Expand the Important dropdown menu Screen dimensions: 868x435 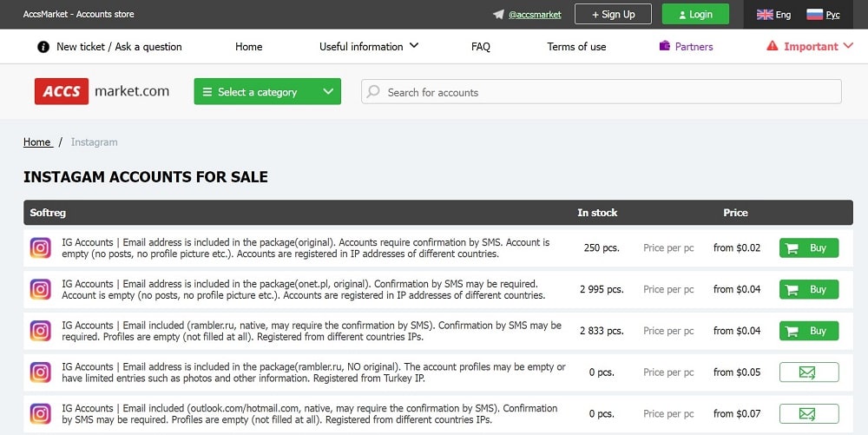[810, 47]
